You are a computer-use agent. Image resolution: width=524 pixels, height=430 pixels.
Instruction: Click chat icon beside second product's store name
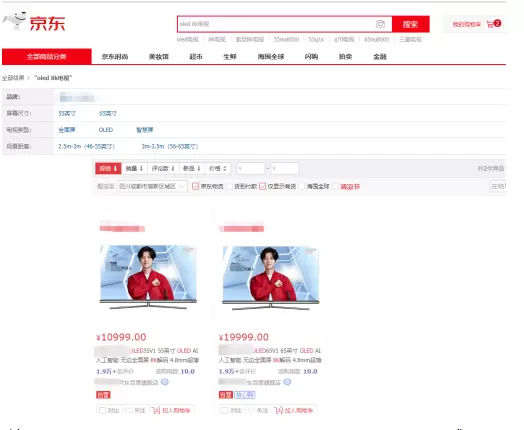point(287,382)
